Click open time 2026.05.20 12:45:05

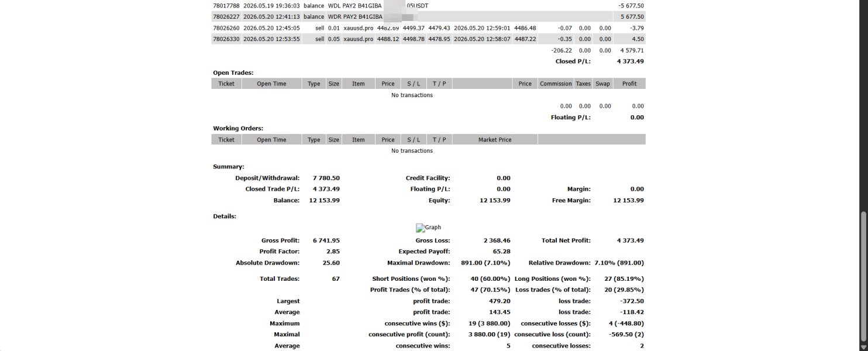(271, 27)
